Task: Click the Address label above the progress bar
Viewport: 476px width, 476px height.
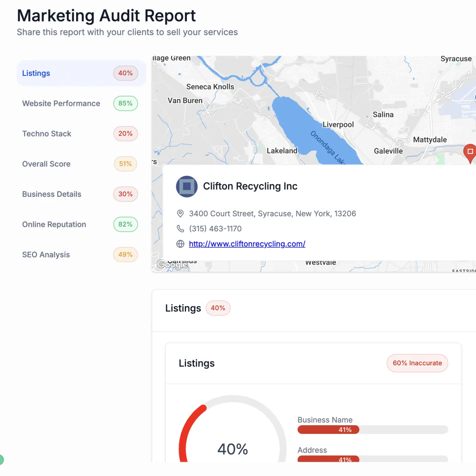Action: pos(312,450)
